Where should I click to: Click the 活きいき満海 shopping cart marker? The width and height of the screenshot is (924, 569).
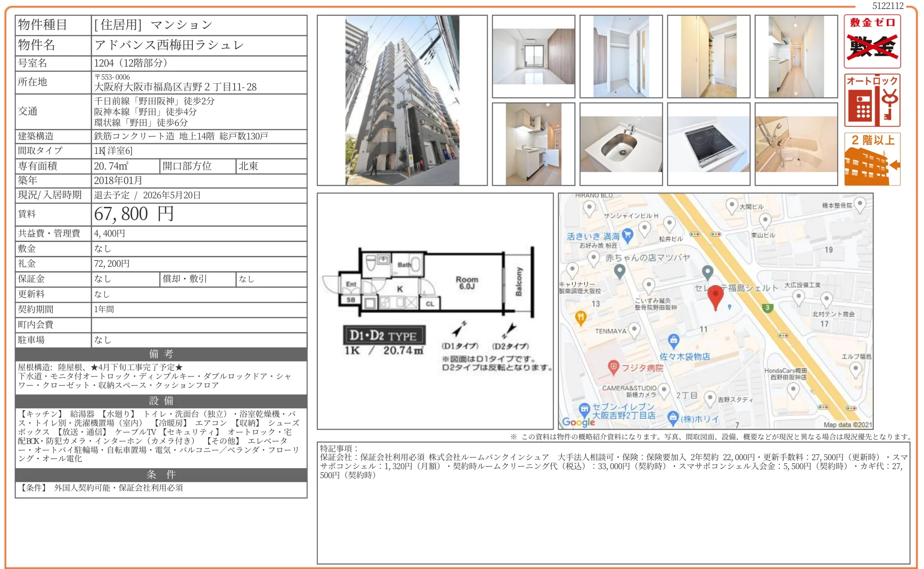627,234
